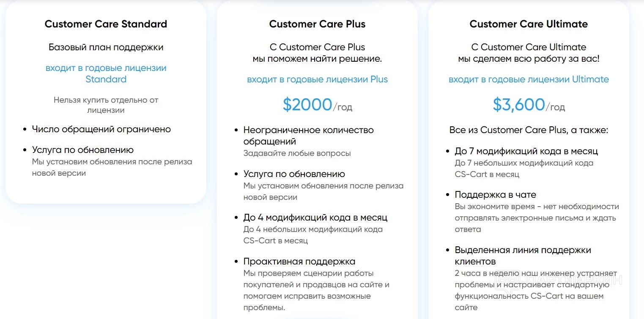Viewport: 644px width, 319px height.
Task: Click 'Услуга по обновлению' in Standard plan
Action: coord(83,150)
